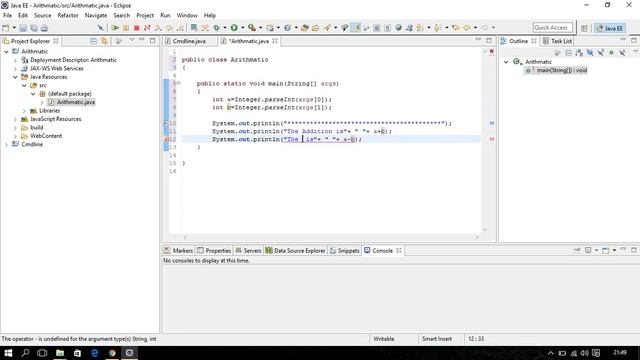Collapse All in Project Explorer
640x360 pixels.
(93, 41)
